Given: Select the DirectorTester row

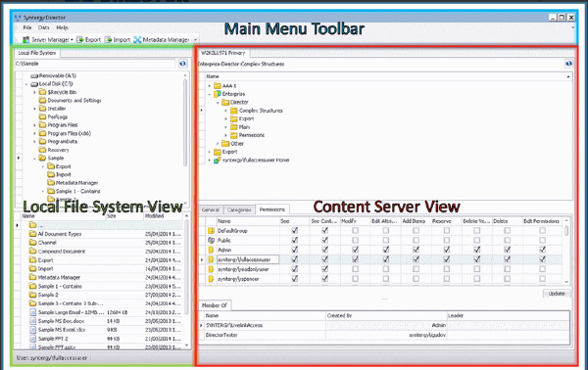Looking at the screenshot, I should (385, 335).
